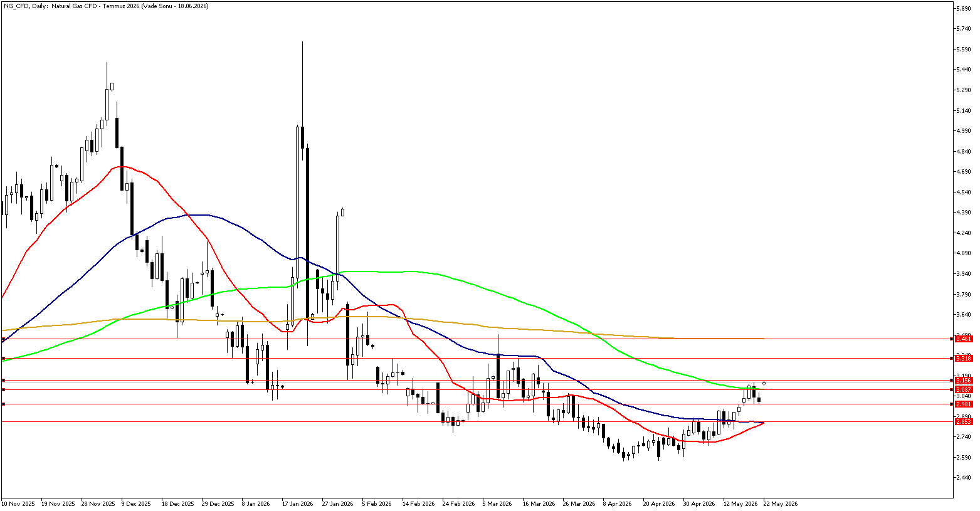Click the 4.540 price axis label
This screenshot has width=980, height=511.
coord(964,192)
